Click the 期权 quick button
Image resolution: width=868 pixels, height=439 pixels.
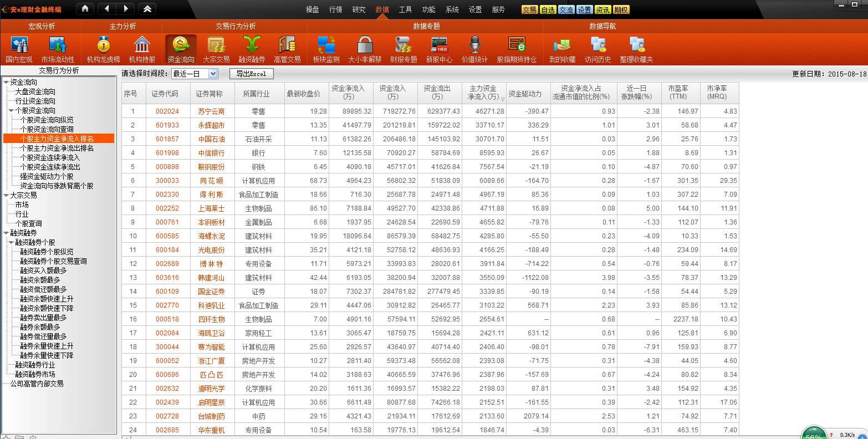(x=621, y=10)
